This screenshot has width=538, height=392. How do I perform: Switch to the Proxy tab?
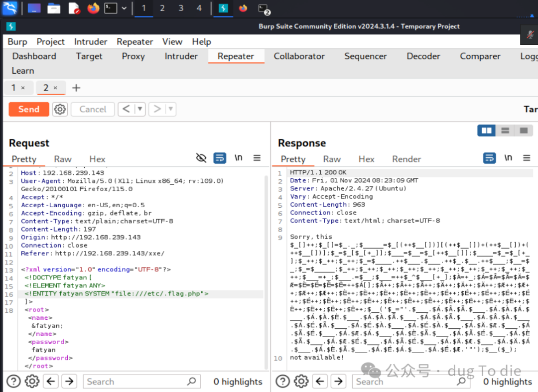pos(134,56)
